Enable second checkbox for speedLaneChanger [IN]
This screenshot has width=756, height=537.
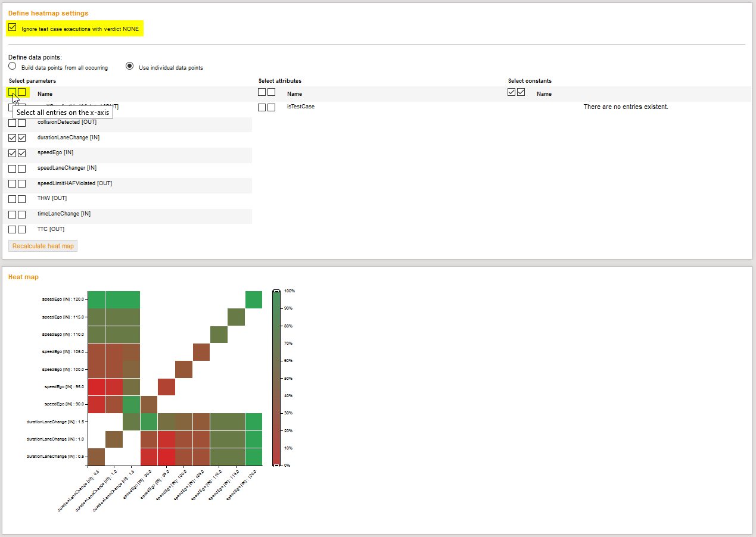pos(22,168)
